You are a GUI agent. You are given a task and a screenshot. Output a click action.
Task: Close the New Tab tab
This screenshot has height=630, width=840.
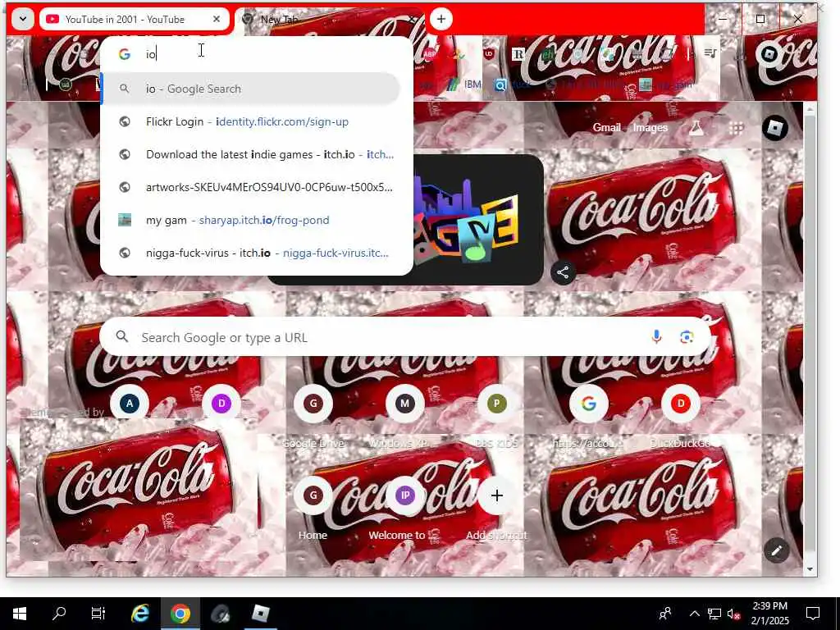[412, 20]
